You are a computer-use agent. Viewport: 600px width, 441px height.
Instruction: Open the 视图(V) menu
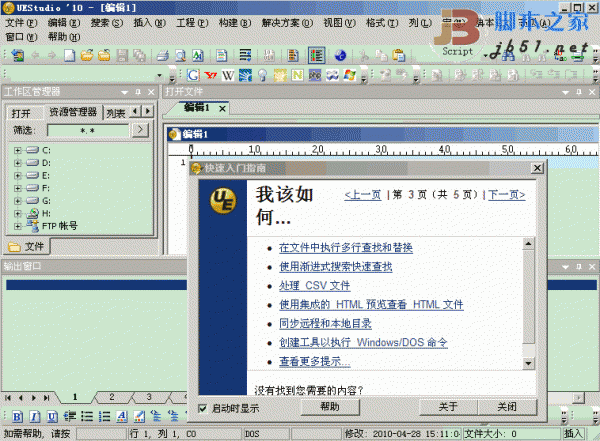coord(339,23)
